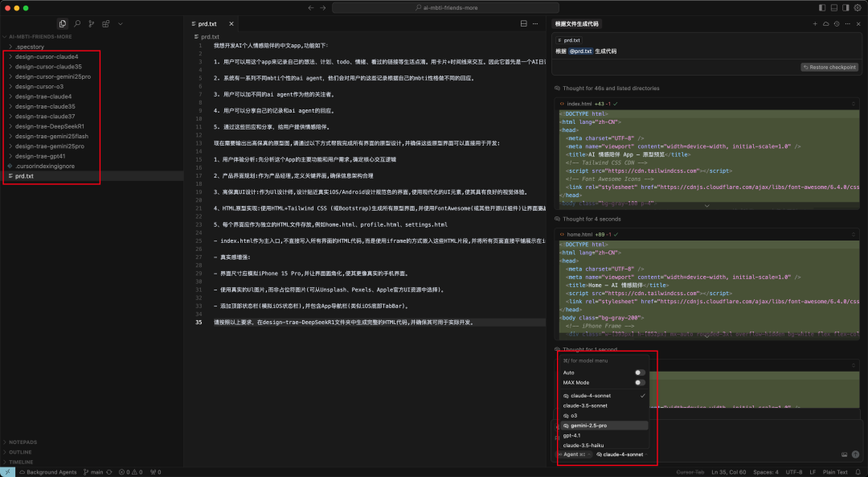Open editor more actions ellipsis
868x477 pixels.
click(x=535, y=24)
